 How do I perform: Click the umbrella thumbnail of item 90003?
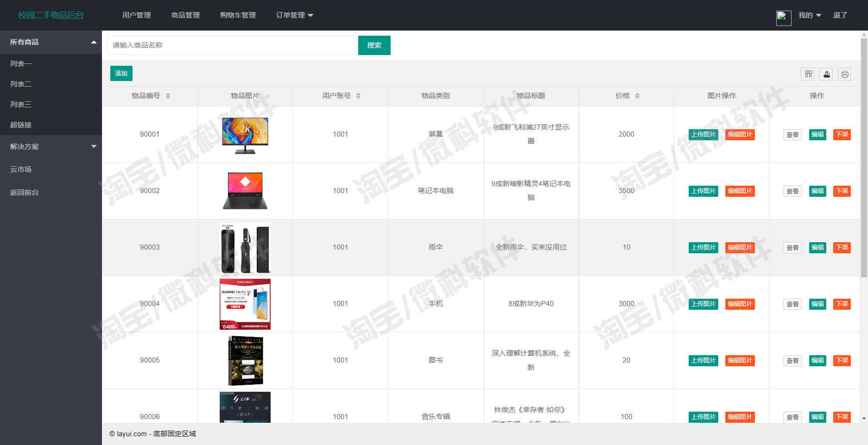(x=245, y=248)
